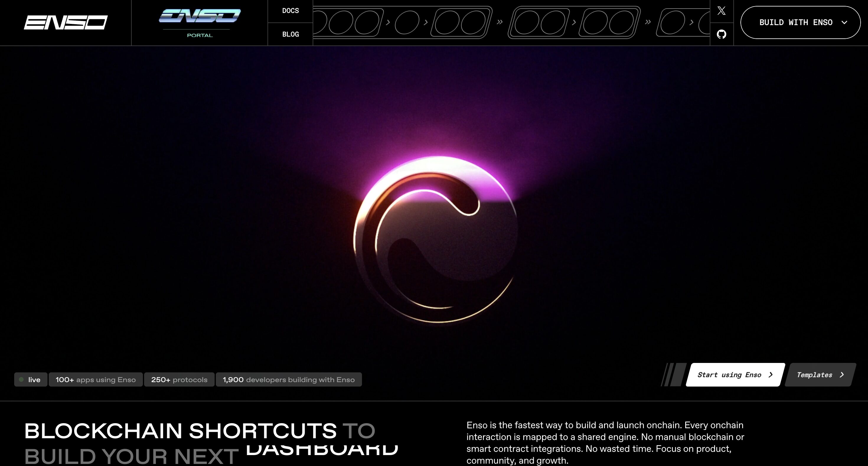Open the GitHub icon link

(722, 34)
